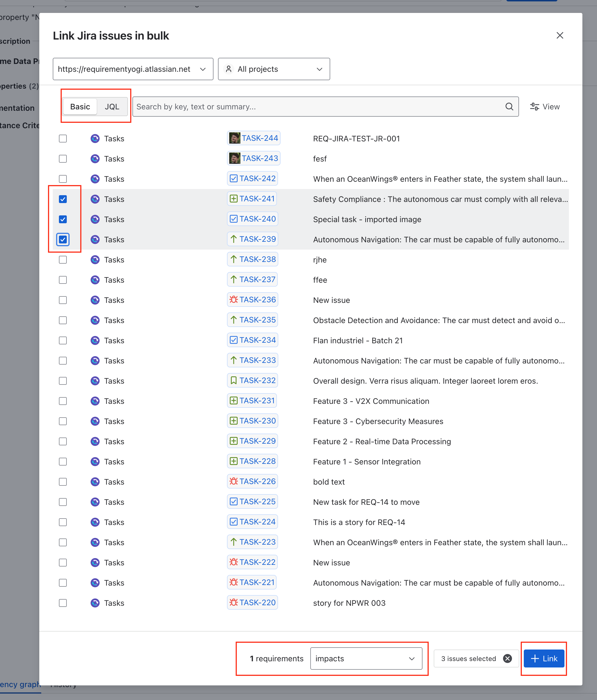
Task: Check the TASK-229 row checkbox
Action: click(63, 441)
